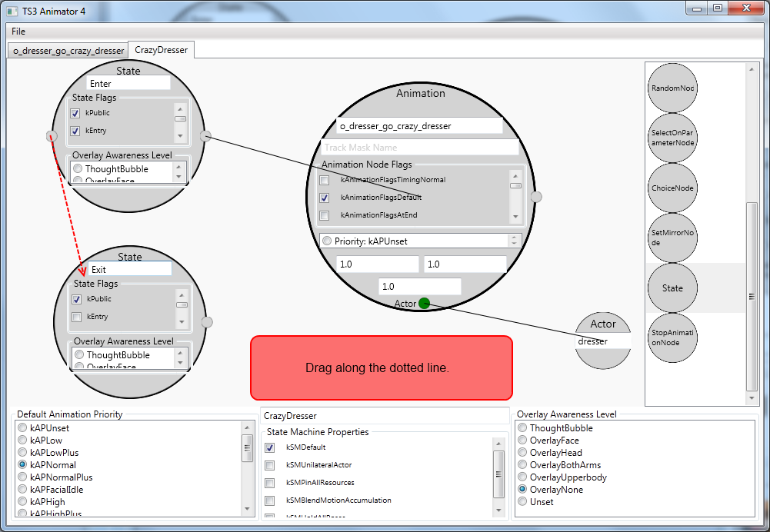Image resolution: width=770 pixels, height=532 pixels.
Task: Choose OverlayHead awareness level at bottom
Action: coord(522,452)
